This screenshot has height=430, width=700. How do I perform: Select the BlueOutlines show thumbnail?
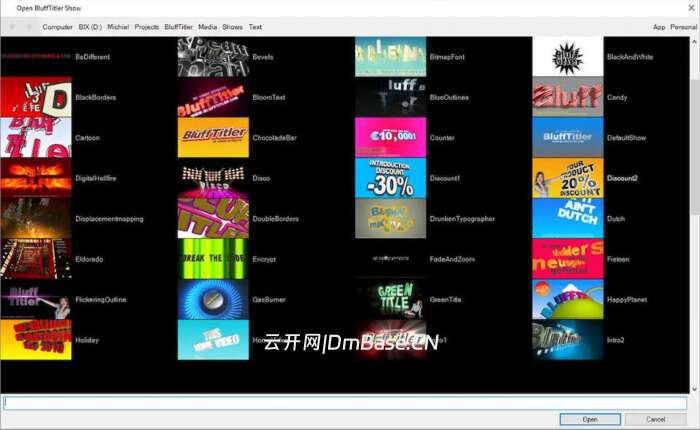coord(391,97)
